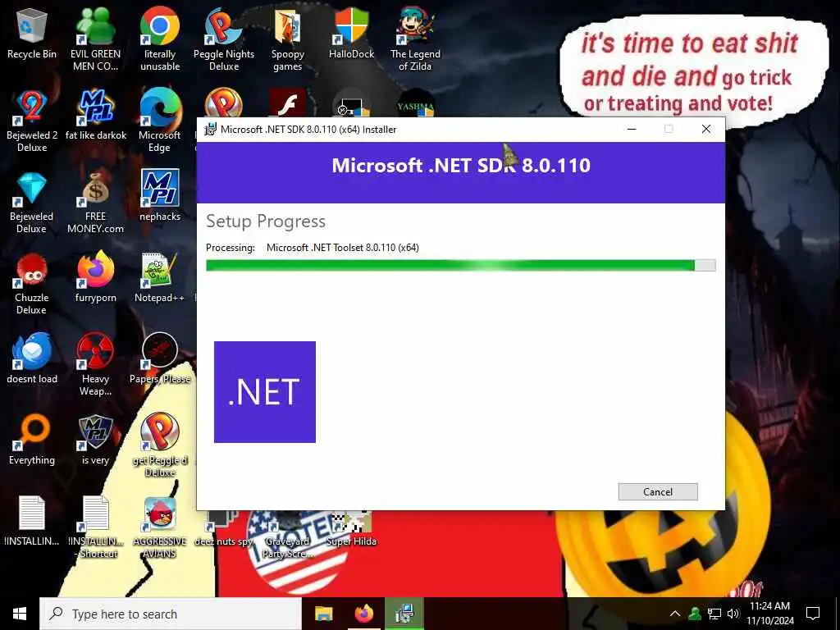The image size is (840, 630).
Task: Click the green setup progress bar
Action: point(460,265)
